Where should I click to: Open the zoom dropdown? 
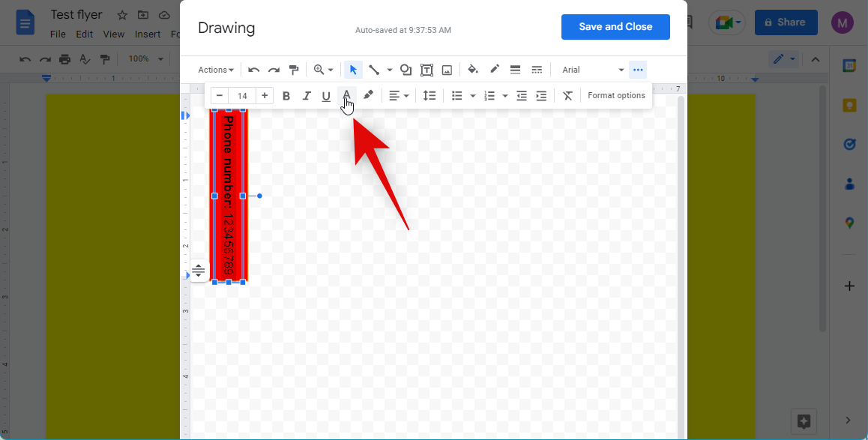point(323,70)
